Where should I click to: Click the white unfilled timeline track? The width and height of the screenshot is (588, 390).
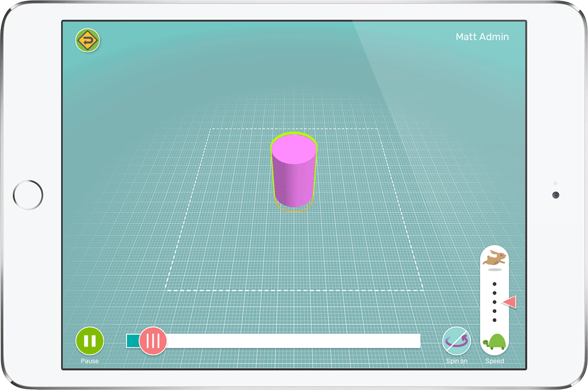pos(294,341)
